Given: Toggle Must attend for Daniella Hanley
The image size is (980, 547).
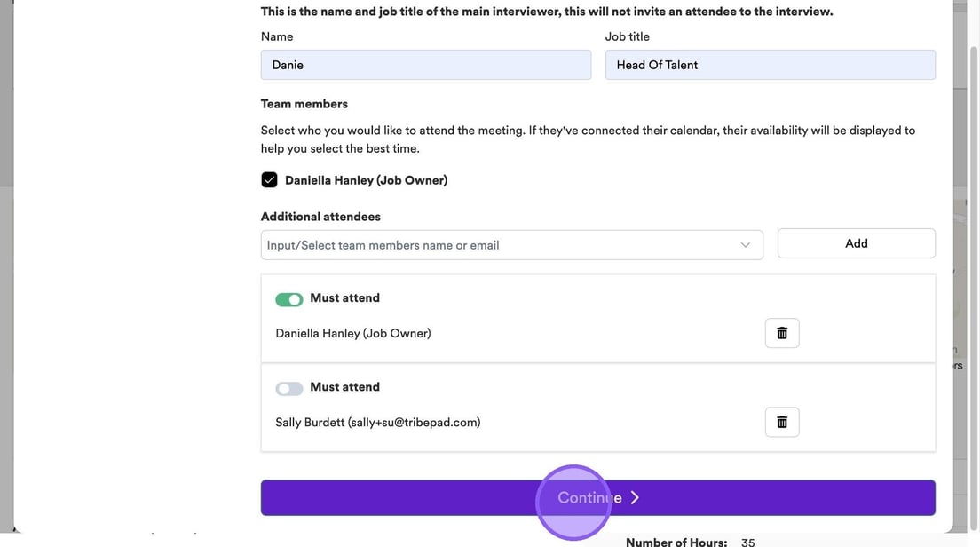Looking at the screenshot, I should pyautogui.click(x=289, y=299).
